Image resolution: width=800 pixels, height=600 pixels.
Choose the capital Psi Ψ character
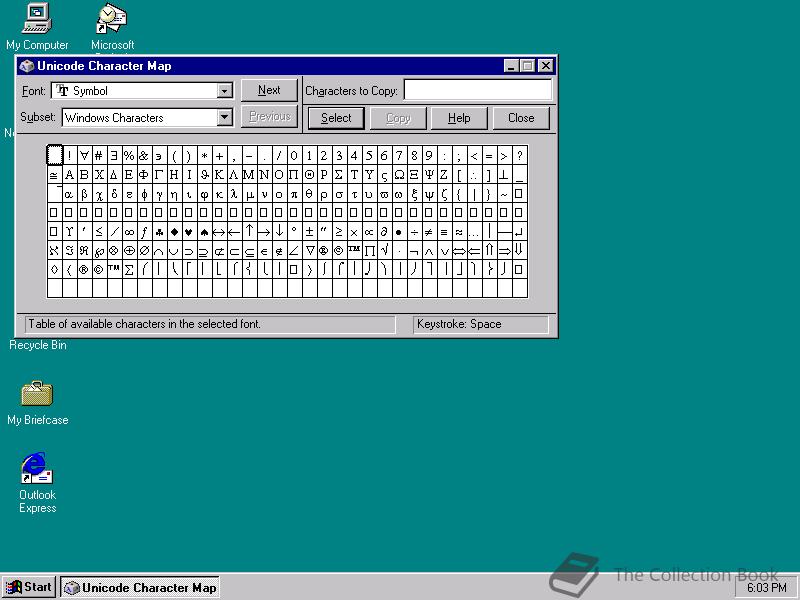(429, 174)
